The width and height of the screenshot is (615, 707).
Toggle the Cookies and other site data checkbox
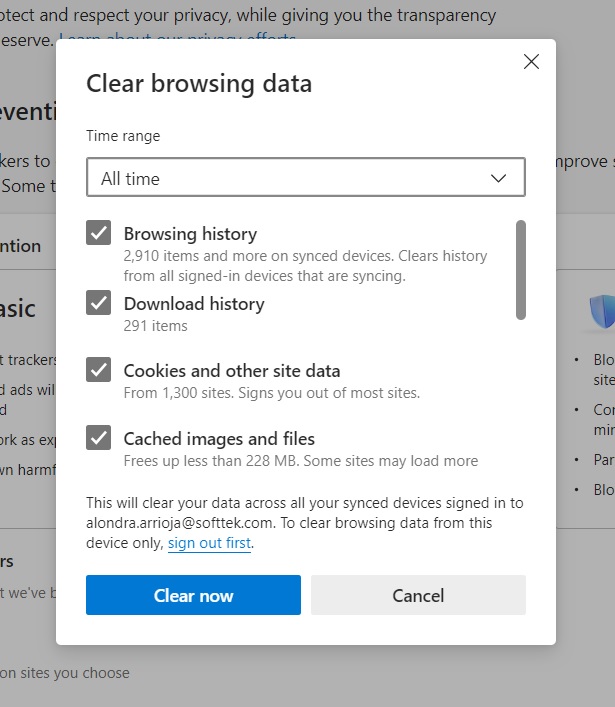(x=98, y=370)
